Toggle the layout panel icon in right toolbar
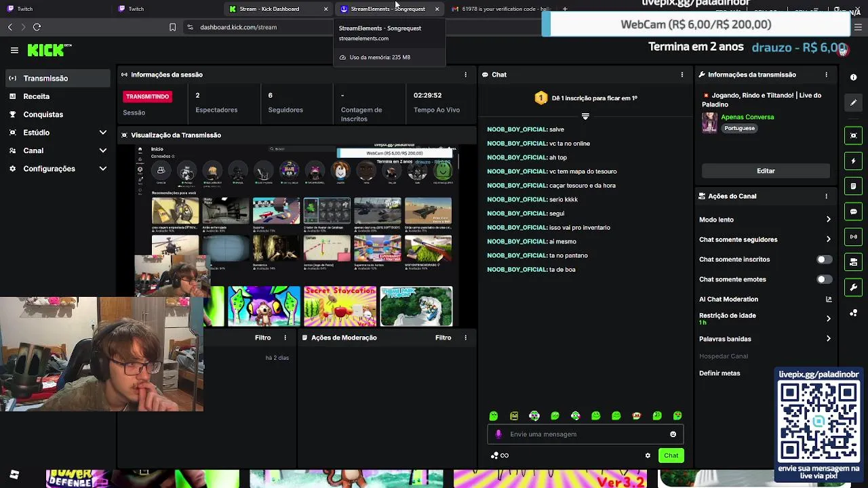 pos(853,262)
